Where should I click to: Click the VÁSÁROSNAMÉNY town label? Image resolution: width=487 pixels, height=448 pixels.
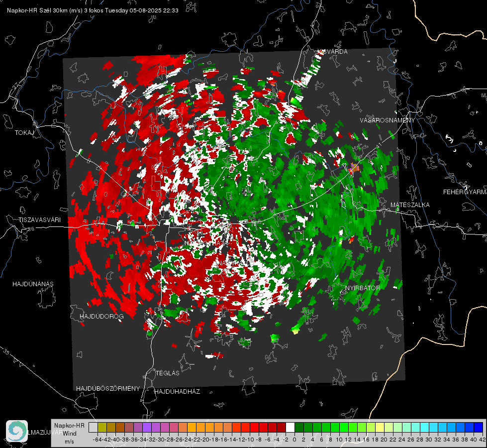(x=388, y=120)
